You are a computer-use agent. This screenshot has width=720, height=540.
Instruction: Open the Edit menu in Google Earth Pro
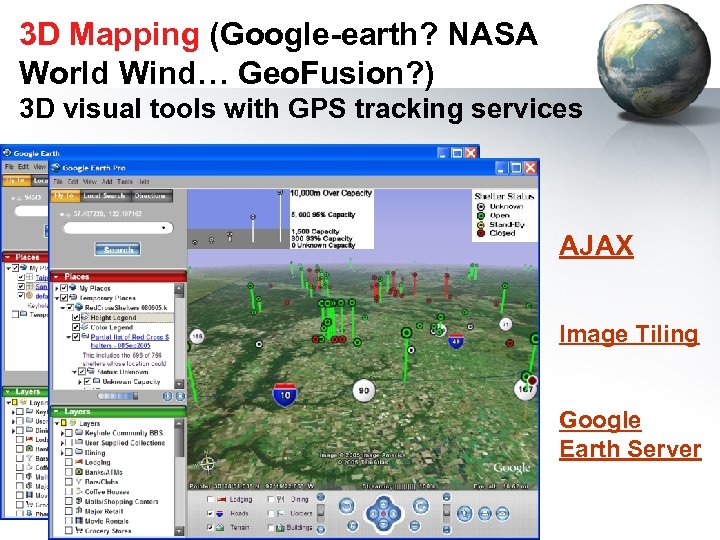73,181
